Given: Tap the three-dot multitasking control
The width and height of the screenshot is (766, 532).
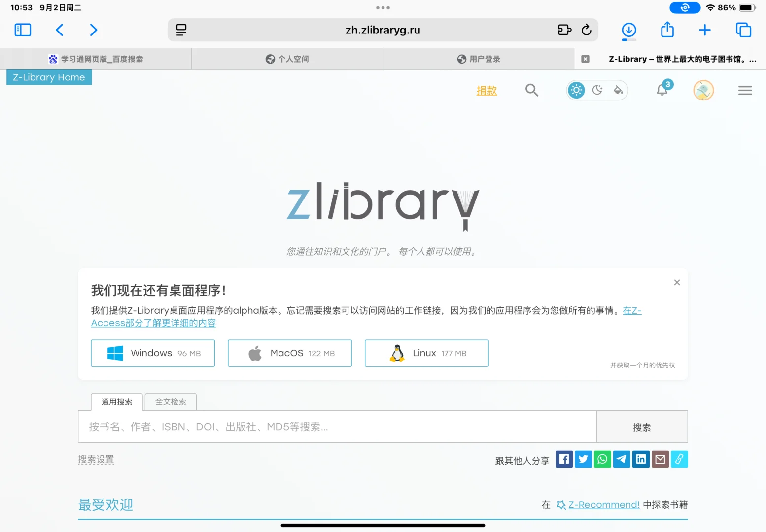Looking at the screenshot, I should (383, 8).
